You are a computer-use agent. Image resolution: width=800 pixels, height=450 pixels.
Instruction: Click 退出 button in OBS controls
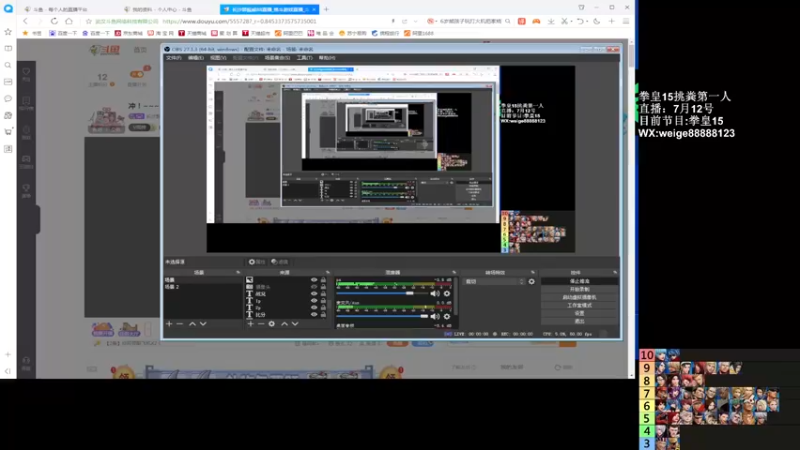tap(579, 321)
